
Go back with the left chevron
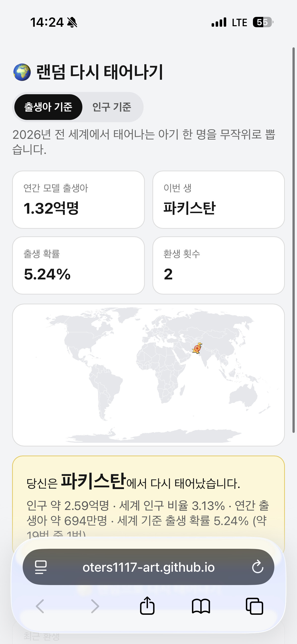point(40,606)
